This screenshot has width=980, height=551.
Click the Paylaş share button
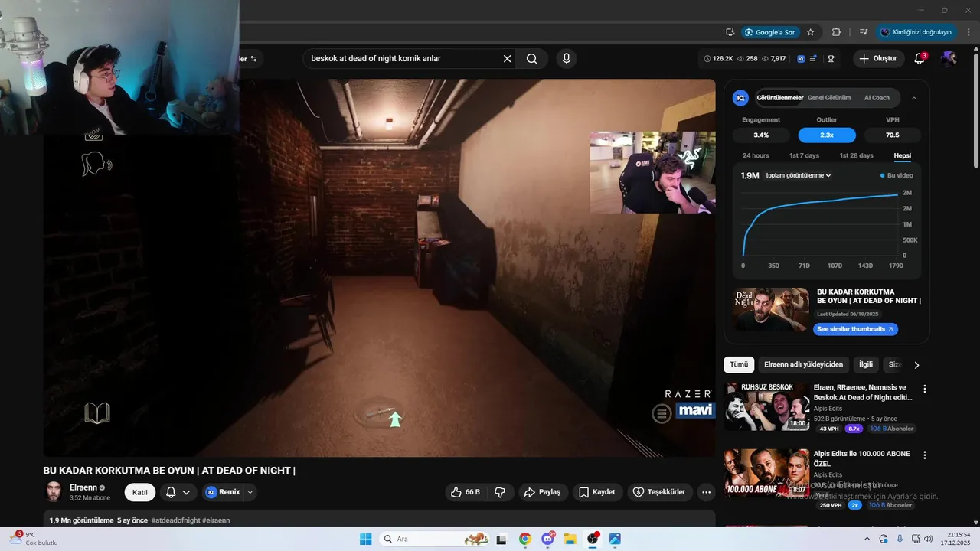[x=542, y=492]
